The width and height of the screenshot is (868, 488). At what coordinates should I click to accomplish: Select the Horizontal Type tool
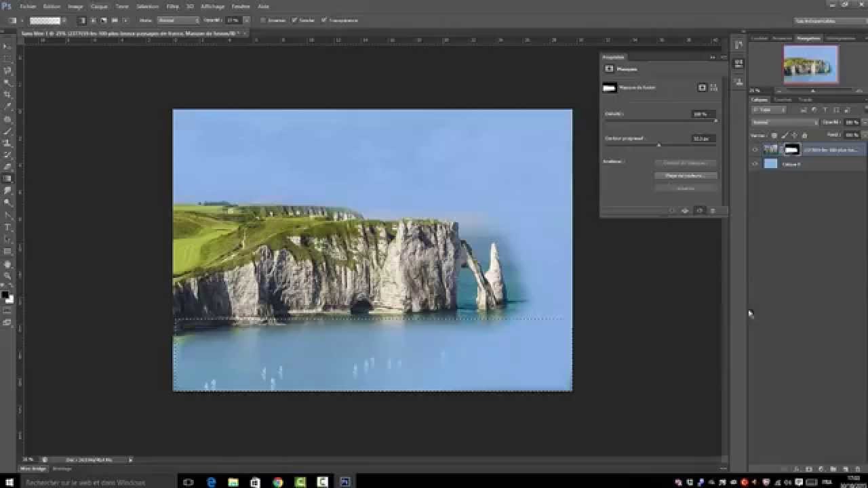click(x=7, y=227)
